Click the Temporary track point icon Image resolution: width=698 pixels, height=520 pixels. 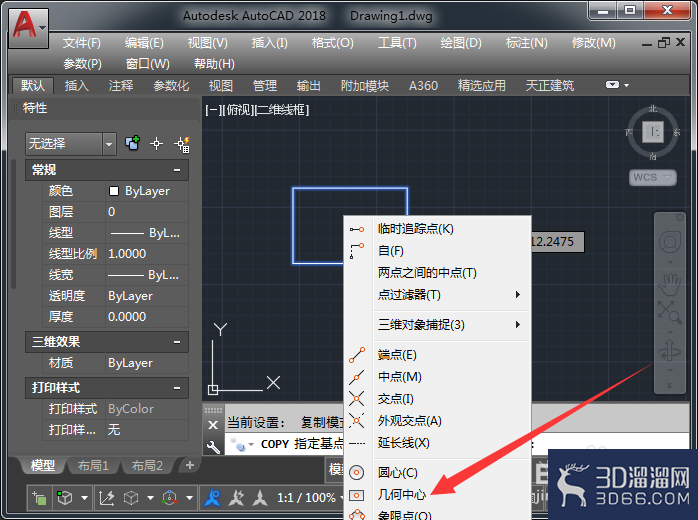coord(357,229)
